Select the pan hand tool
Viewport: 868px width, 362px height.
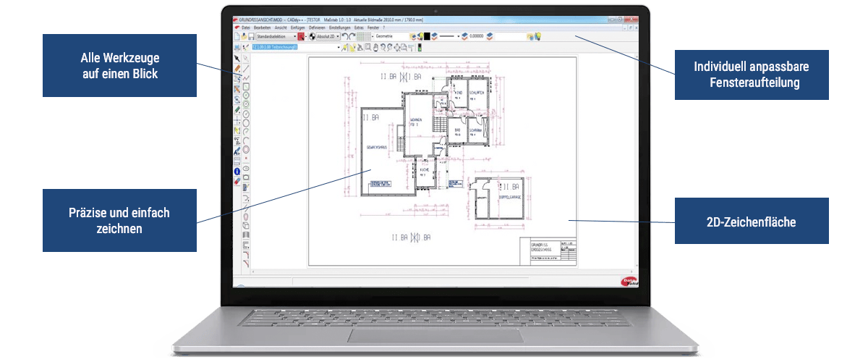coord(375,48)
